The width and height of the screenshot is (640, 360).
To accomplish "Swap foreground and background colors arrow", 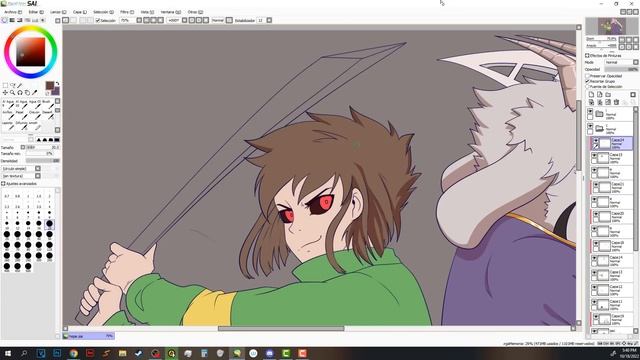I will tap(57, 83).
